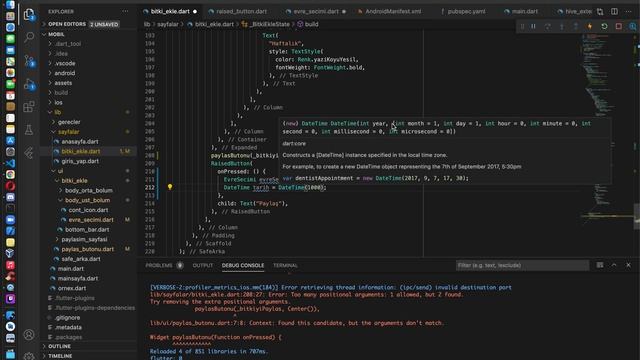
Task: Open the Testing flask view
Action: (x=29, y=130)
